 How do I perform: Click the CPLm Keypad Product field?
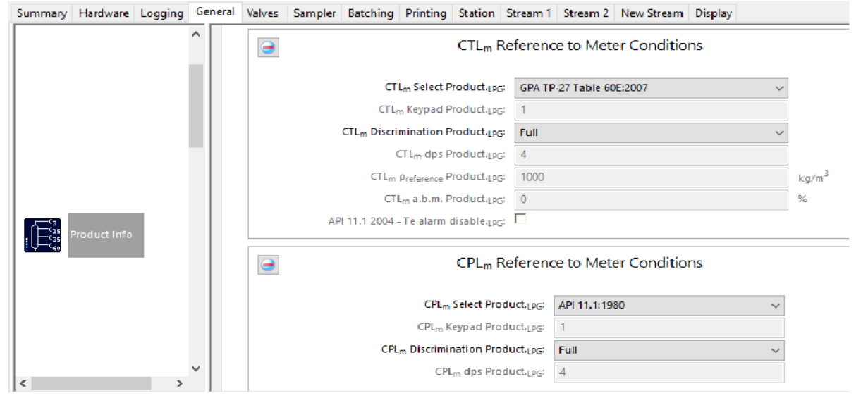(x=668, y=328)
